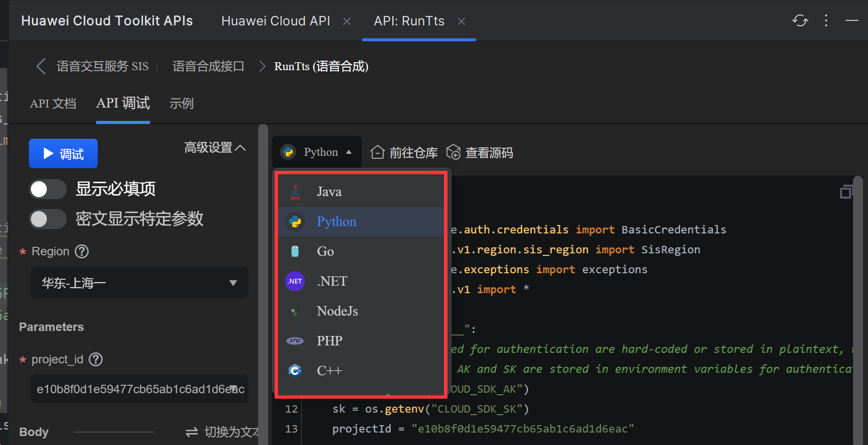Click the Python language selector dropdown
The width and height of the screenshot is (868, 445).
(x=317, y=152)
